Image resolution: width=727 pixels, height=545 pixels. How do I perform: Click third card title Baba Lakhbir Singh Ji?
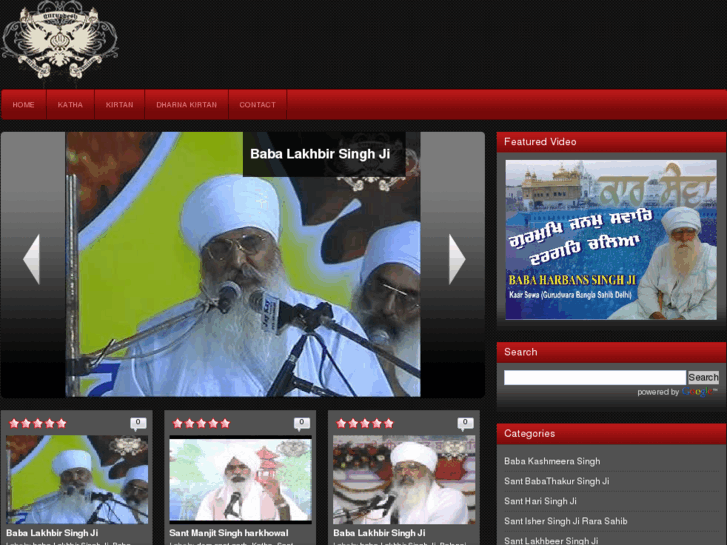(379, 533)
